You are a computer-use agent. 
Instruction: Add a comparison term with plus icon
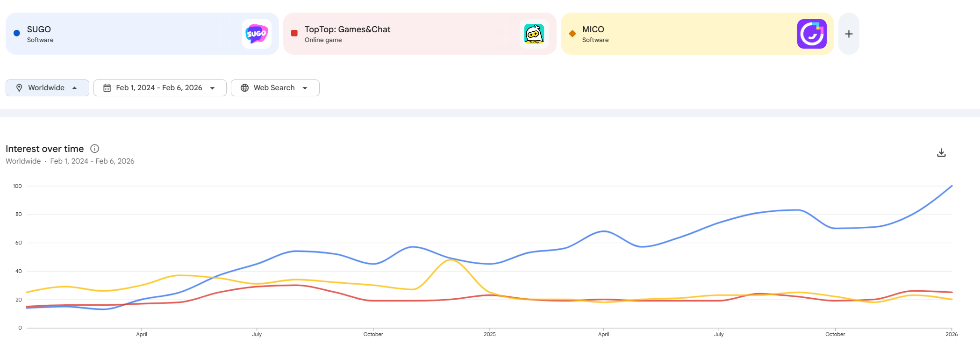point(849,34)
